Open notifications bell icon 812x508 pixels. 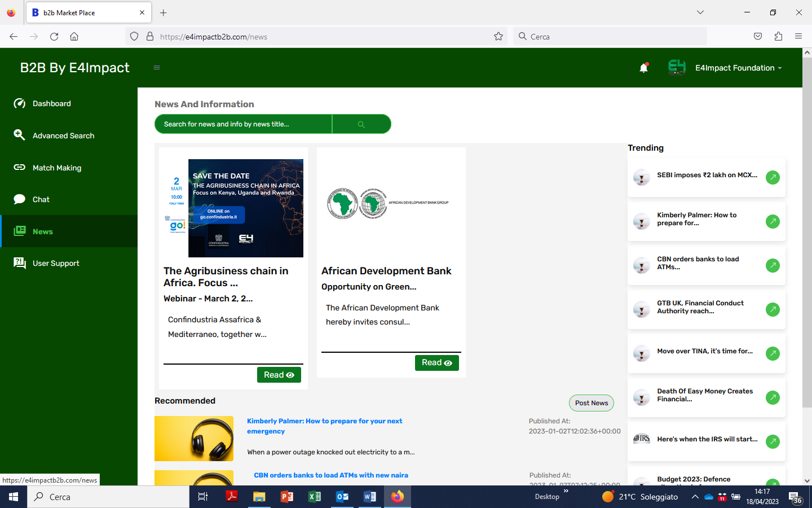(x=643, y=68)
